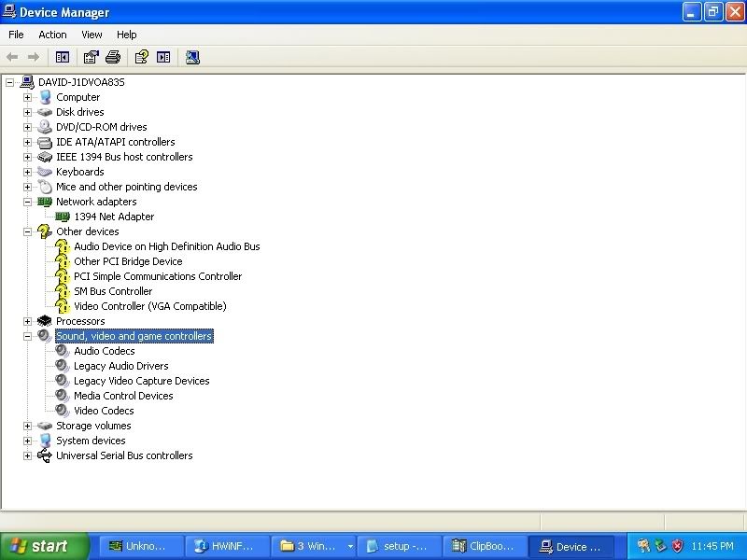
Task: Select the 1394 Net Adapter entry
Action: (114, 217)
